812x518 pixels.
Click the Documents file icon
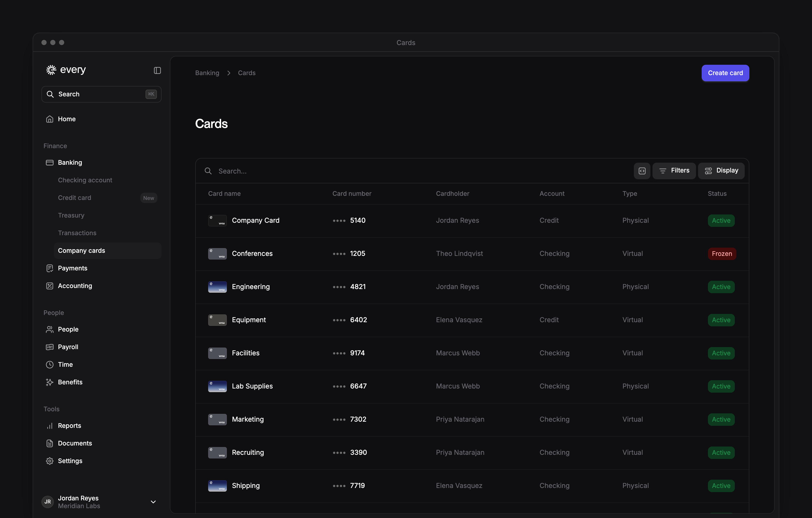pyautogui.click(x=49, y=443)
